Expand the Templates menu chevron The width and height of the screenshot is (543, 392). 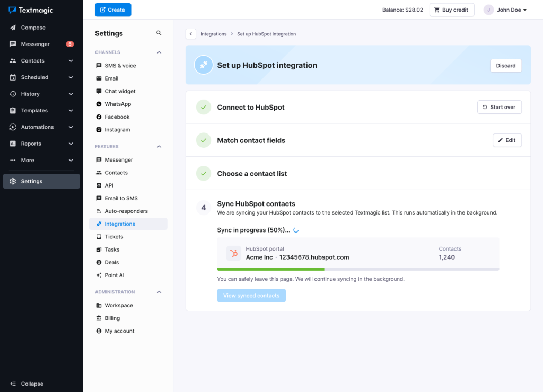(71, 110)
